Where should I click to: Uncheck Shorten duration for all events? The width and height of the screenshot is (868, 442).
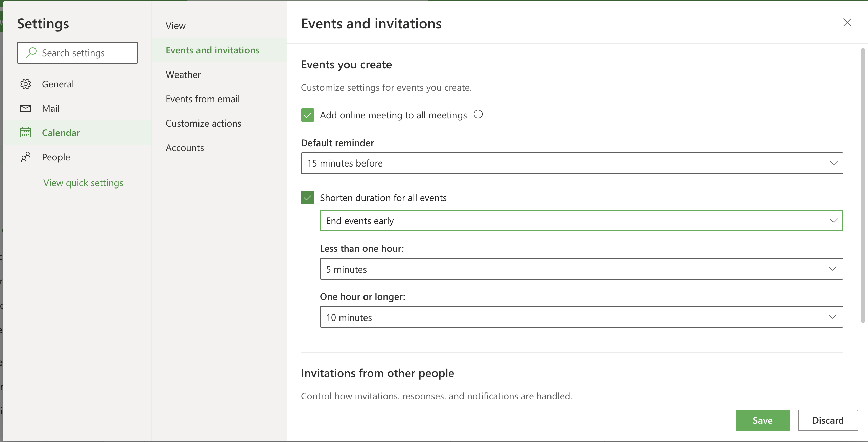click(307, 197)
